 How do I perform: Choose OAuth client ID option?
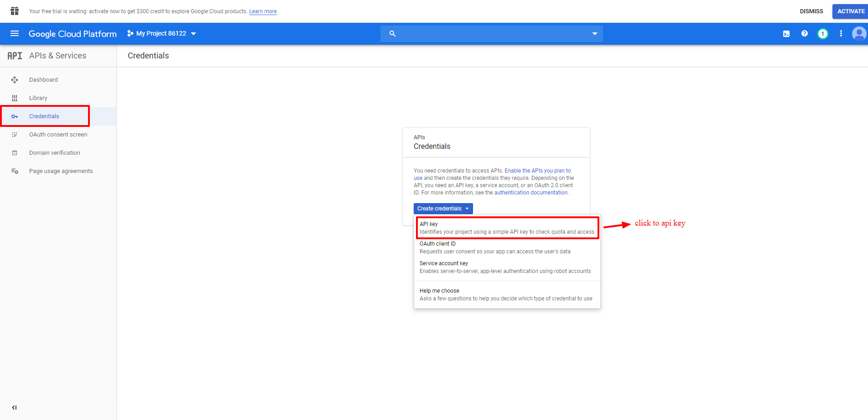(495, 247)
